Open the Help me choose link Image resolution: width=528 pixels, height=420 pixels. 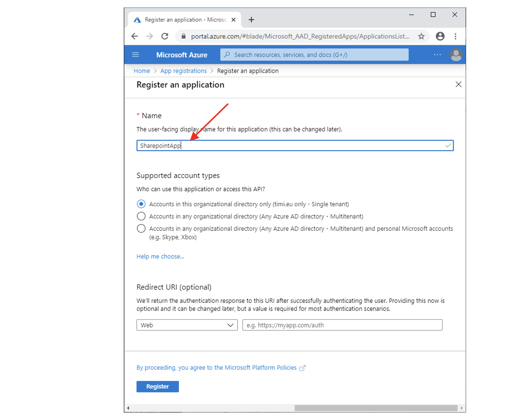tap(160, 256)
